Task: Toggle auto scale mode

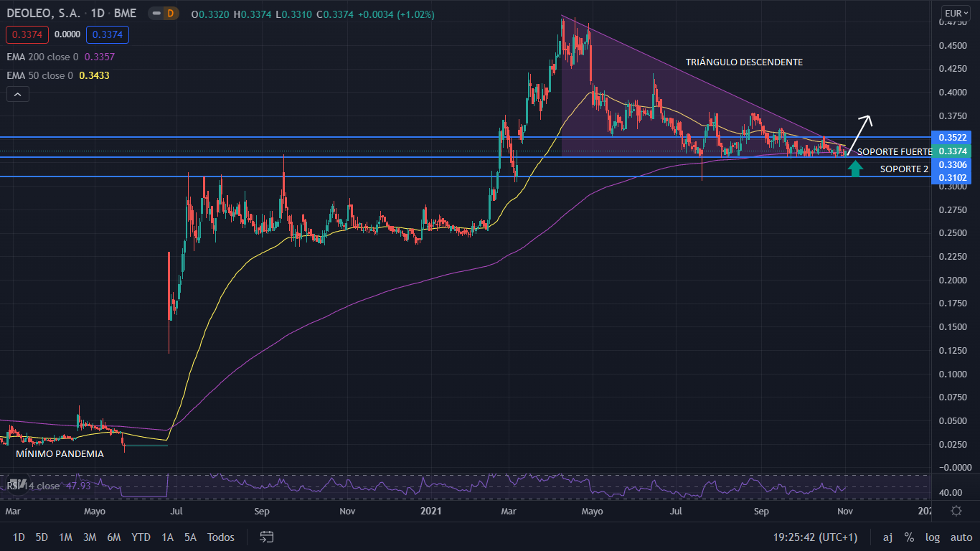Action: coord(961,537)
